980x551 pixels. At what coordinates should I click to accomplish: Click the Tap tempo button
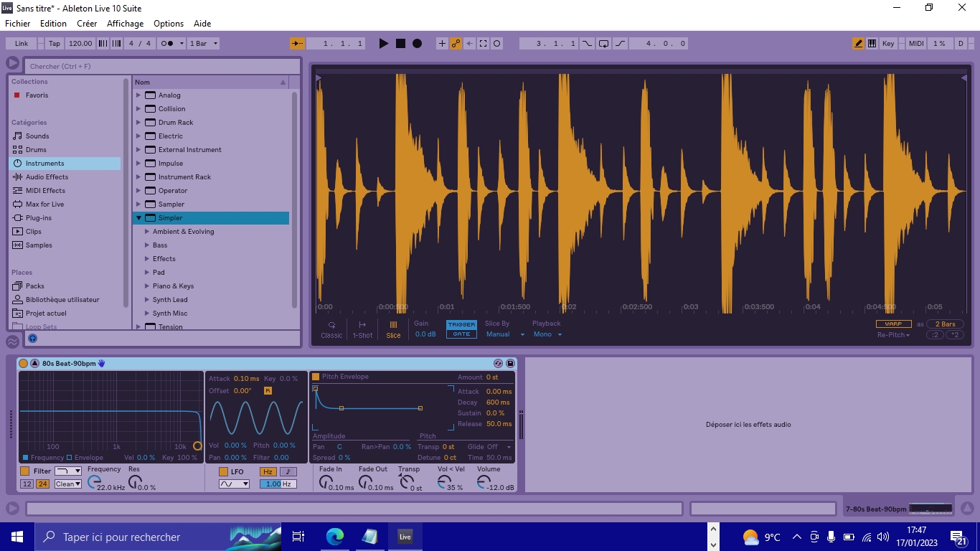click(x=55, y=44)
